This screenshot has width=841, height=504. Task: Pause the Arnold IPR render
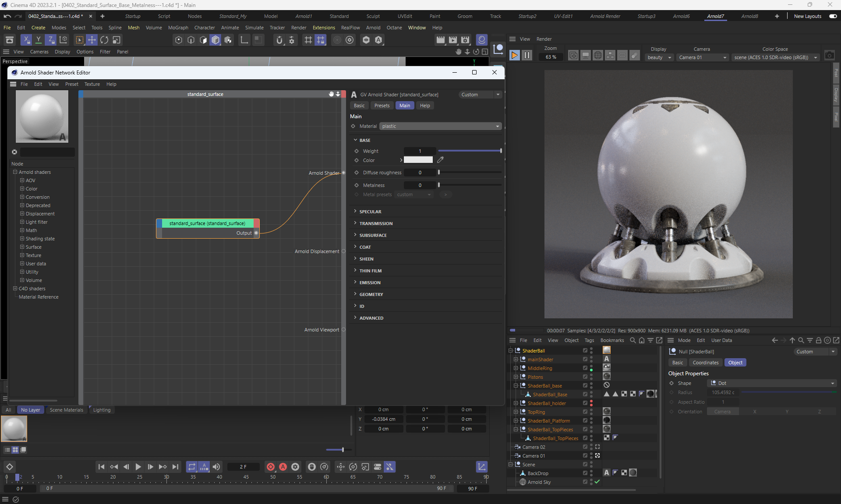[x=527, y=55]
